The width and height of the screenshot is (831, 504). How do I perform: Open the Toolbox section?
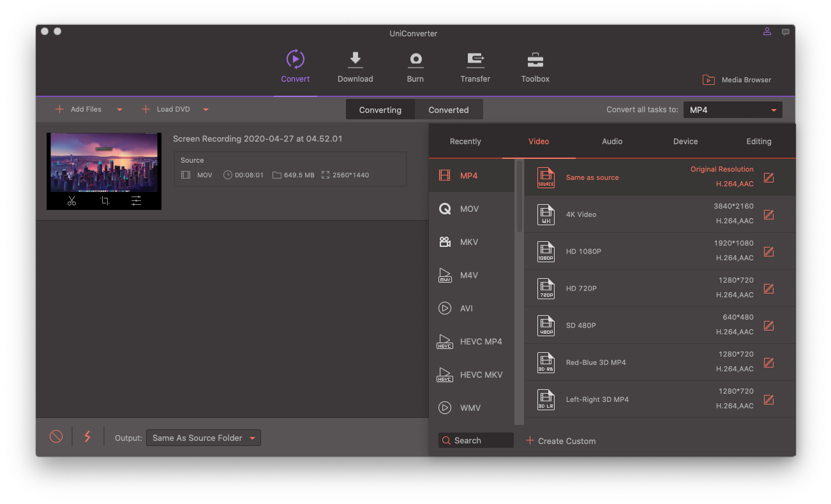click(535, 67)
